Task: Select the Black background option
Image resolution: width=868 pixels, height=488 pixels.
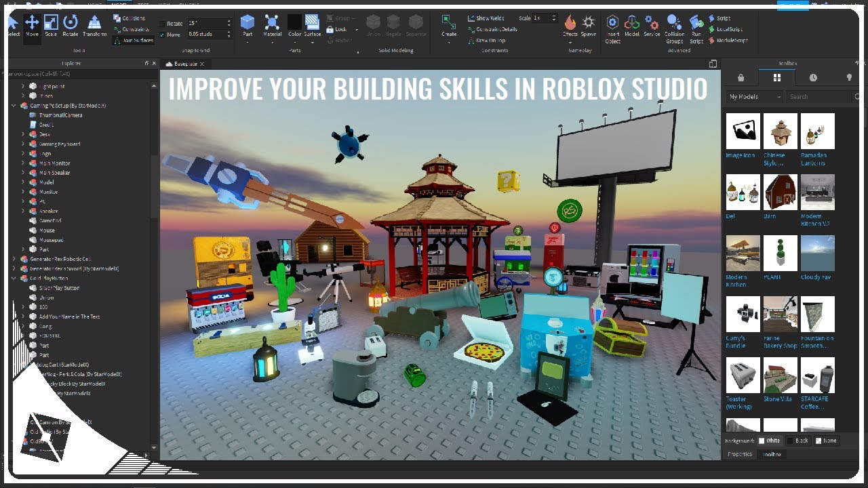Action: (x=798, y=441)
